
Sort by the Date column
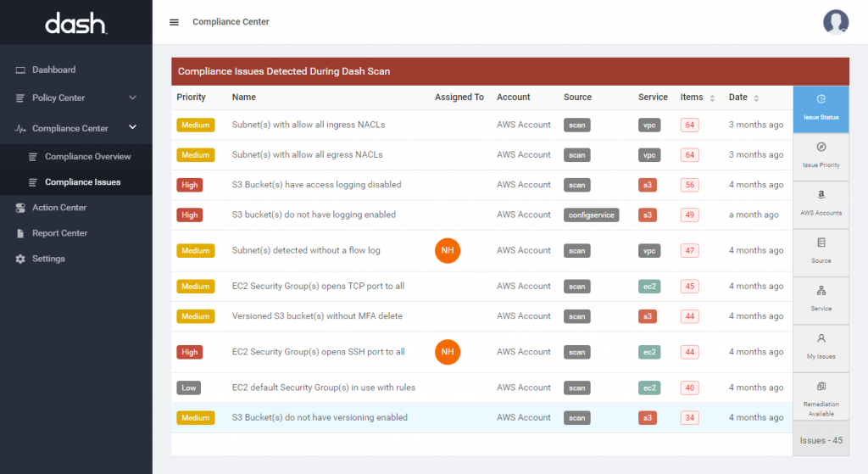[x=755, y=98]
